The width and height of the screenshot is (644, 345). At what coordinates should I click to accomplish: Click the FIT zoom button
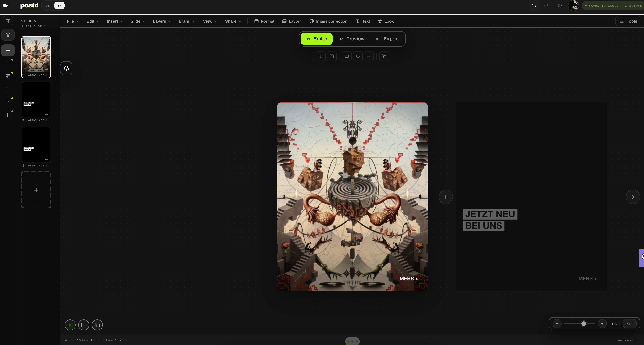[629, 324]
